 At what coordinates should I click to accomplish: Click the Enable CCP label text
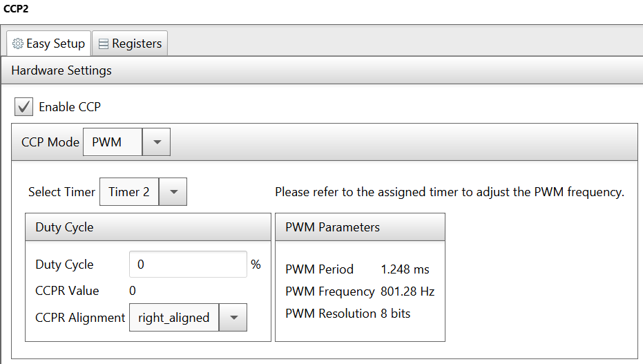pos(70,106)
